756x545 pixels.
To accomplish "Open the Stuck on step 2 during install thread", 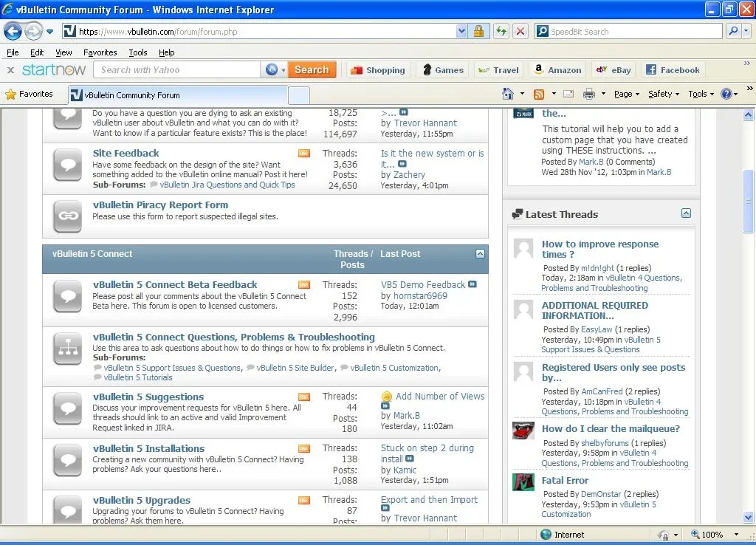I will [427, 453].
